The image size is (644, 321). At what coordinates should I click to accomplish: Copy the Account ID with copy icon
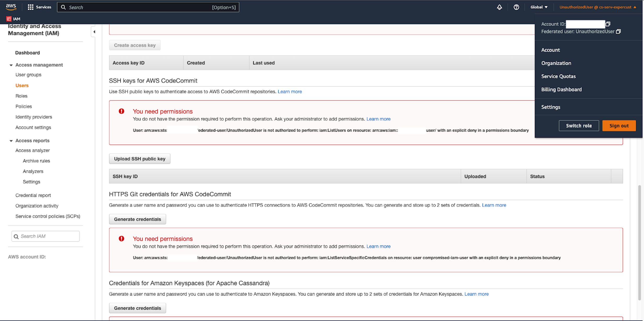608,24
